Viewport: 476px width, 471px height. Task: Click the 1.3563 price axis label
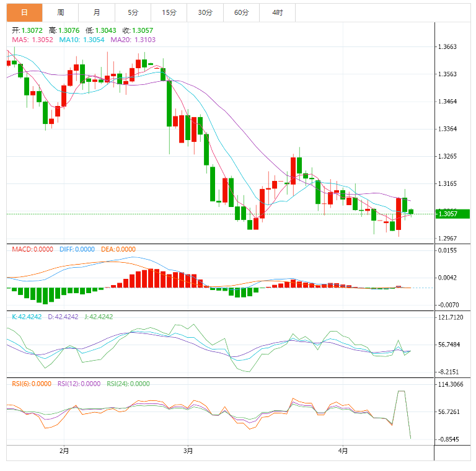tap(447, 74)
